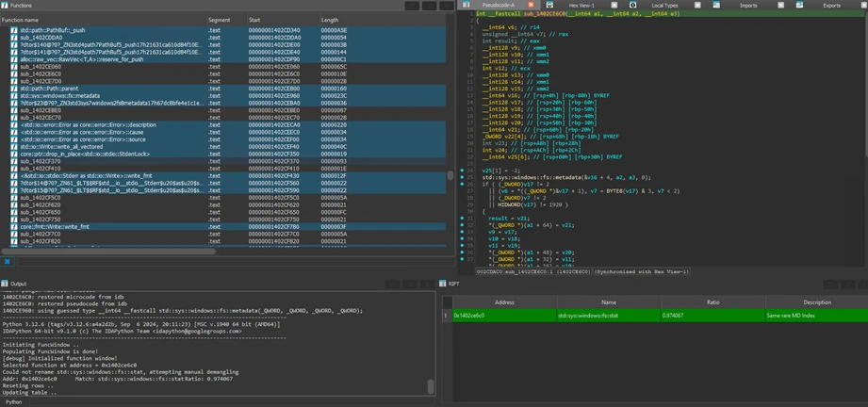Click the Hex View-1 tab icon

point(549,5)
